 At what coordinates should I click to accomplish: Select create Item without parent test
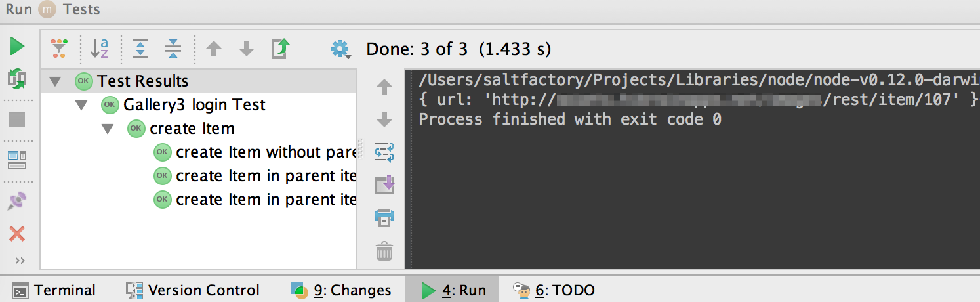[257, 152]
